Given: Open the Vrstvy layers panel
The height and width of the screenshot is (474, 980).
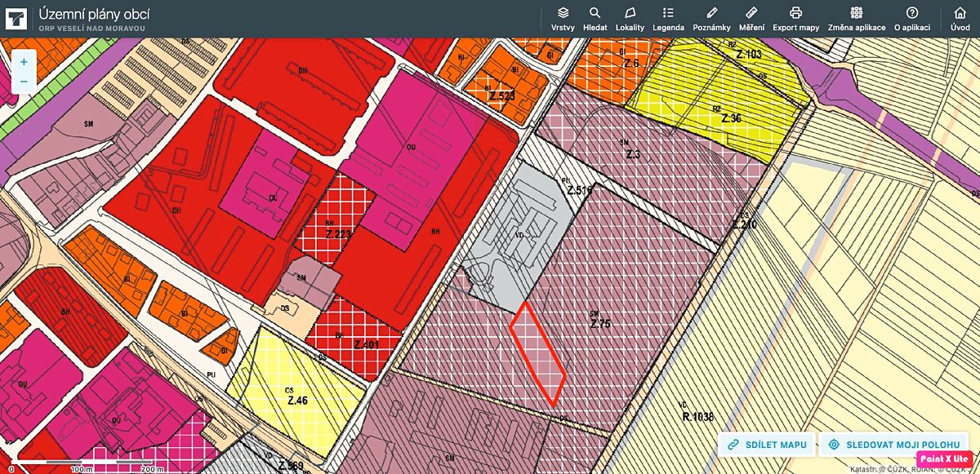Looking at the screenshot, I should (563, 19).
